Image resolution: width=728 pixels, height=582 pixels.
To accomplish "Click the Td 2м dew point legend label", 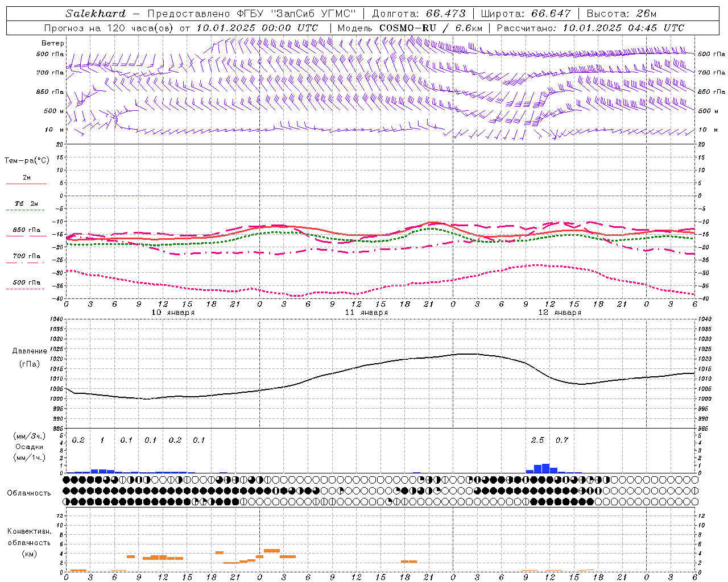I will (27, 203).
